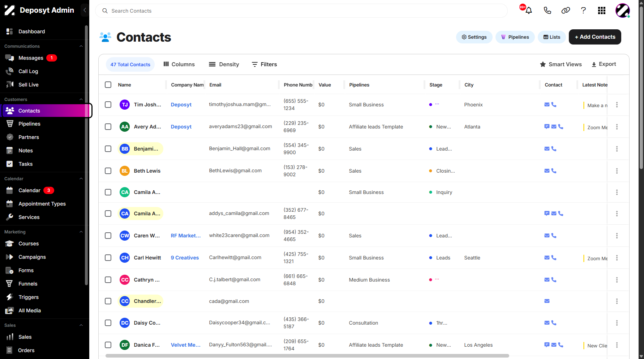Click the Lists button
Image resolution: width=644 pixels, height=359 pixels.
552,37
